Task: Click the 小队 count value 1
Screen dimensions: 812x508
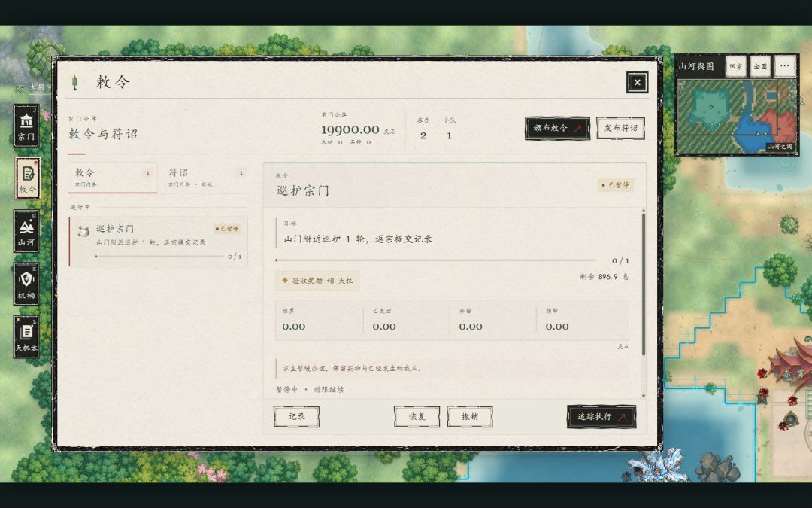Action: [449, 135]
